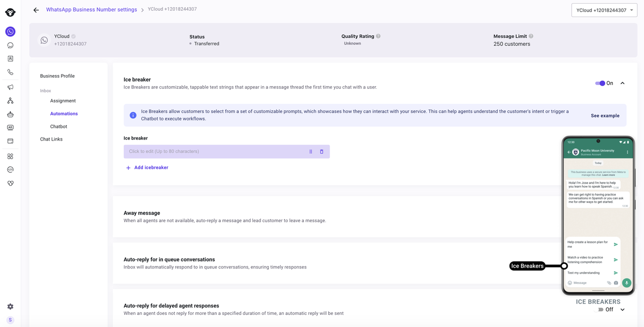Open the contacts icon in sidebar
The height and width of the screenshot is (327, 644).
tap(10, 59)
